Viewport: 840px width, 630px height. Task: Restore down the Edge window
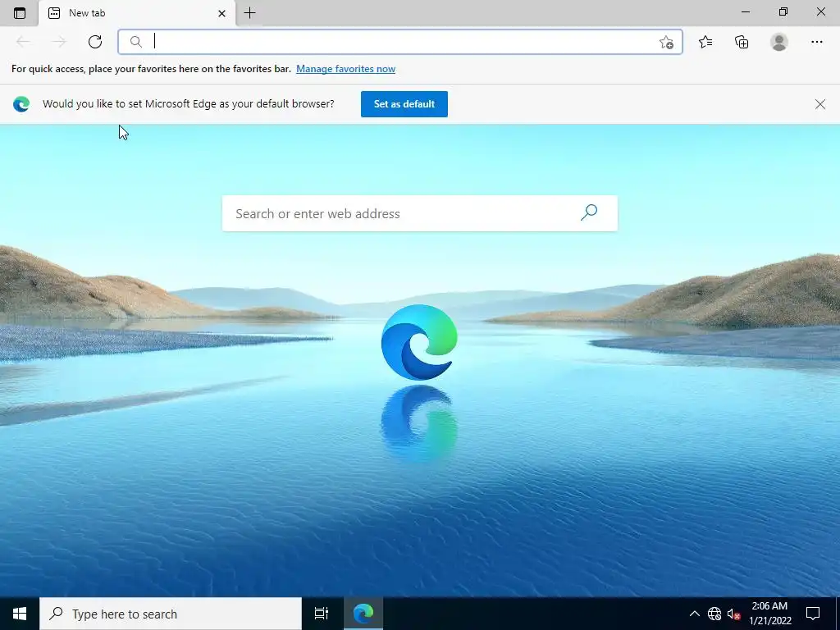pos(783,11)
